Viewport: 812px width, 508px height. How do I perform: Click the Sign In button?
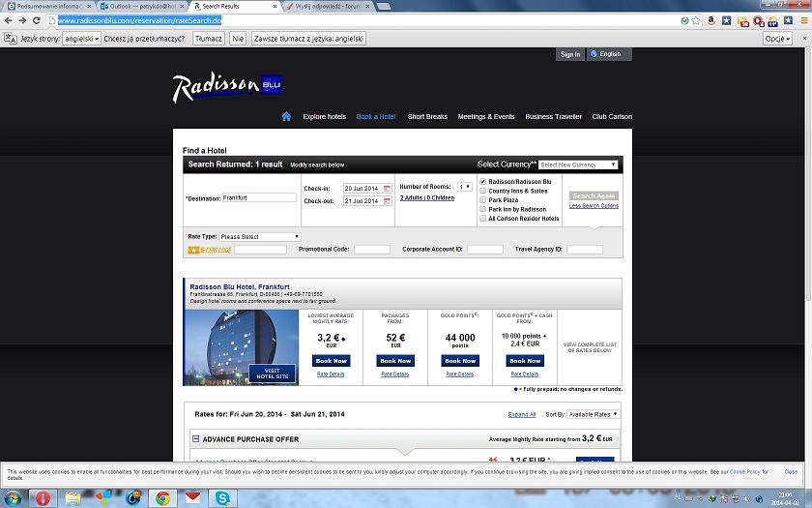pos(570,54)
